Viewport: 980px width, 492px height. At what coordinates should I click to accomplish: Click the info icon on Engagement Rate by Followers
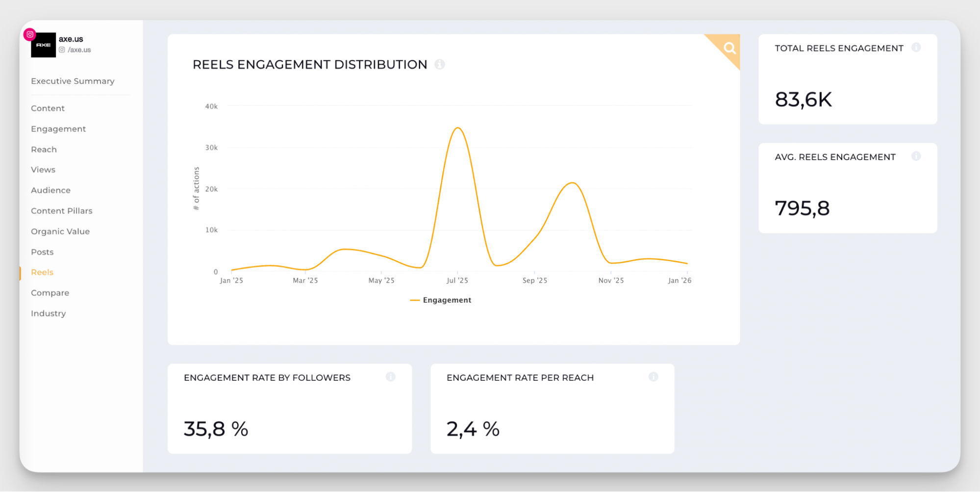391,377
